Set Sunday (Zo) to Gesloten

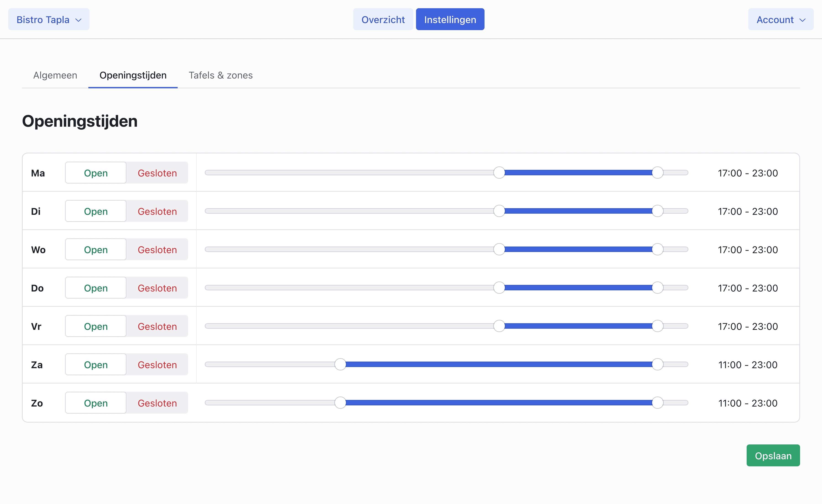[x=157, y=403]
